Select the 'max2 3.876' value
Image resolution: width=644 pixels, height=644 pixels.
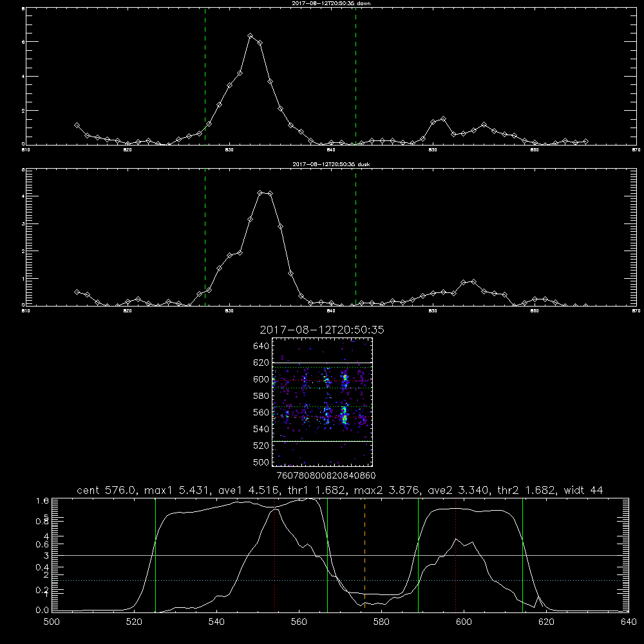point(386,490)
